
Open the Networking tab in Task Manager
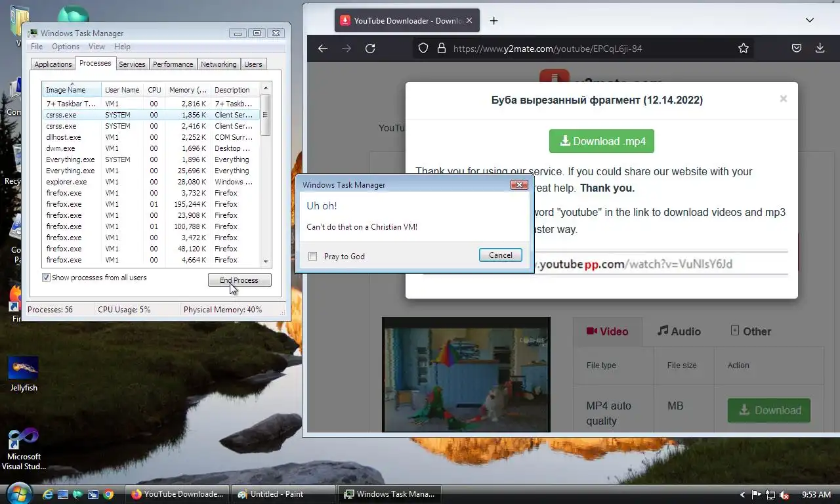(x=219, y=64)
